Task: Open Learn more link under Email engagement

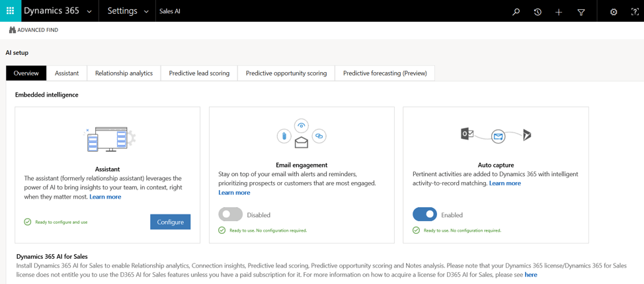Action: (x=234, y=193)
